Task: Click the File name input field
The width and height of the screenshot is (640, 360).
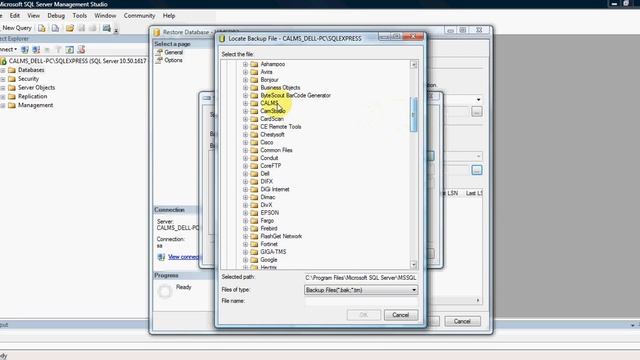Action: point(361,301)
